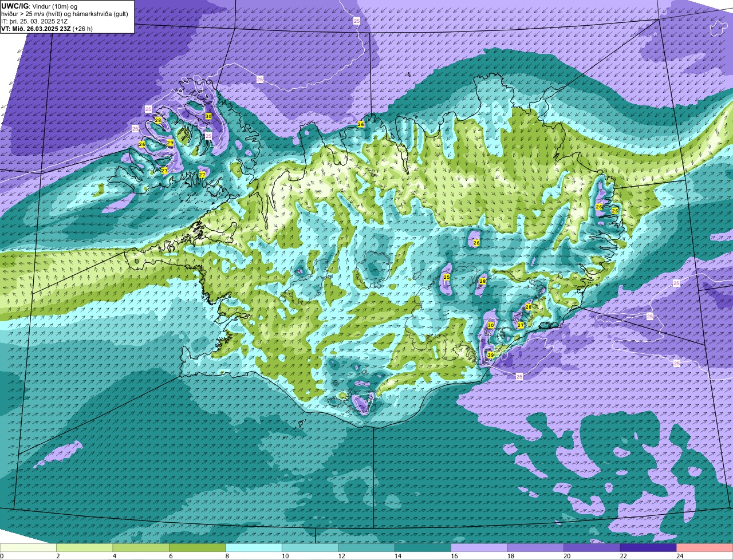The width and height of the screenshot is (733, 560).
Task: Click the line "hviður > 25 m/s (hvítt) og hámarkshviða (gult)"
Action: click(x=65, y=14)
